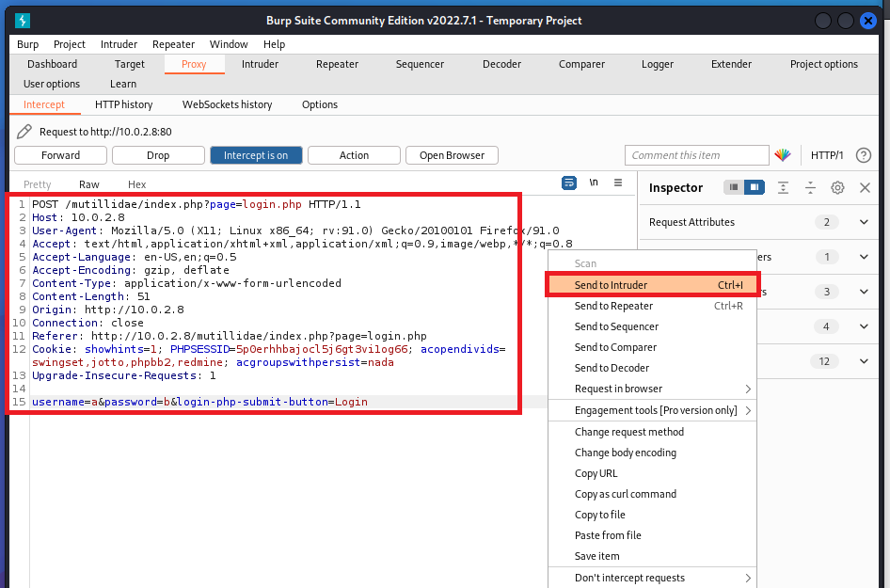The image size is (890, 588).
Task: Open the Engagement tools submenu
Action: (x=652, y=410)
